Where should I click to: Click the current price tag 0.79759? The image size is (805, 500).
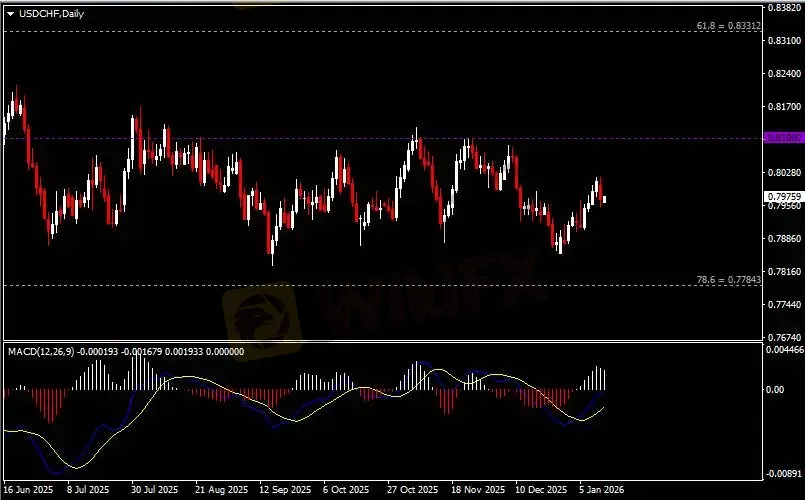pyautogui.click(x=783, y=197)
